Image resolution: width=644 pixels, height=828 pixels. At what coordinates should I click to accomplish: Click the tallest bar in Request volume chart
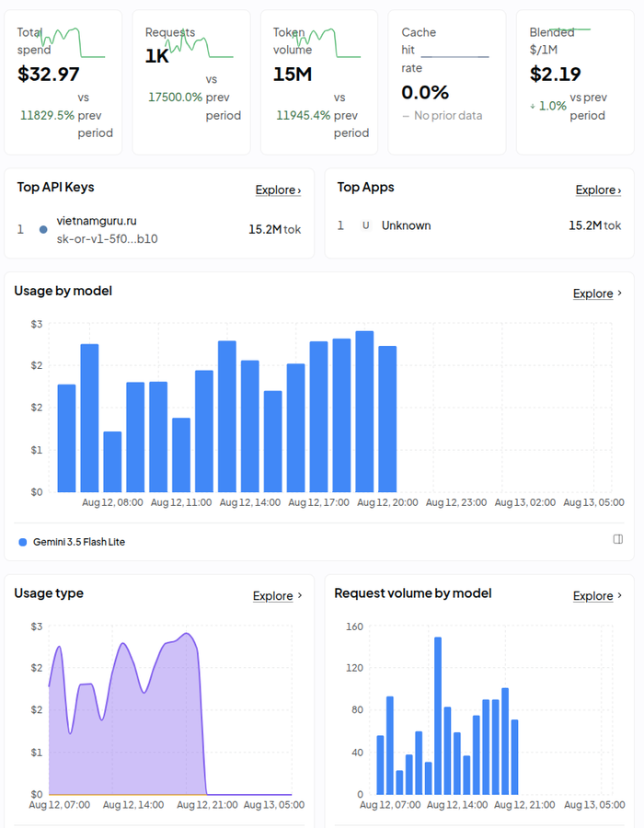click(438, 716)
